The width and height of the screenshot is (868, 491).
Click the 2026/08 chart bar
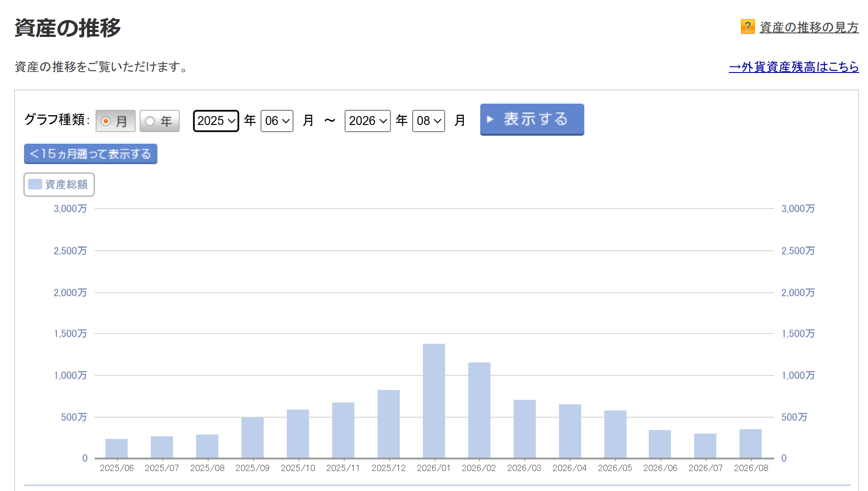tap(751, 443)
